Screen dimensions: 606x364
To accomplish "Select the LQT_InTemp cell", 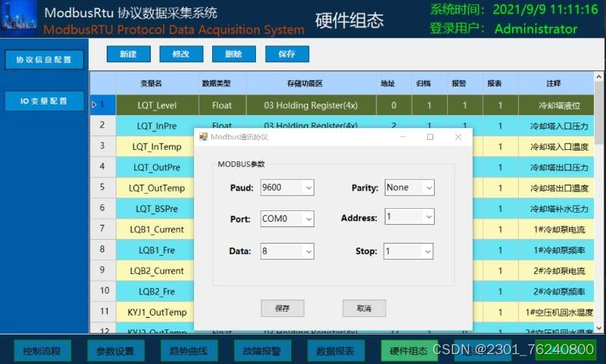I will point(155,147).
